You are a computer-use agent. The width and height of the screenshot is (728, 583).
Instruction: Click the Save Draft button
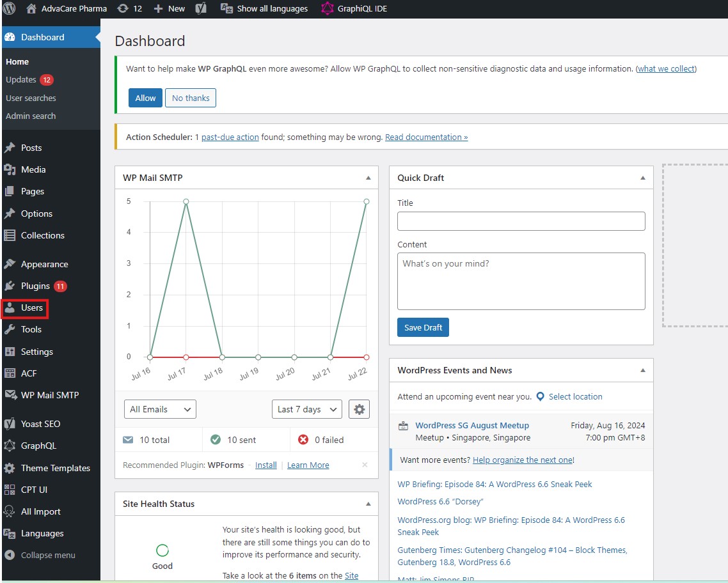[423, 327]
